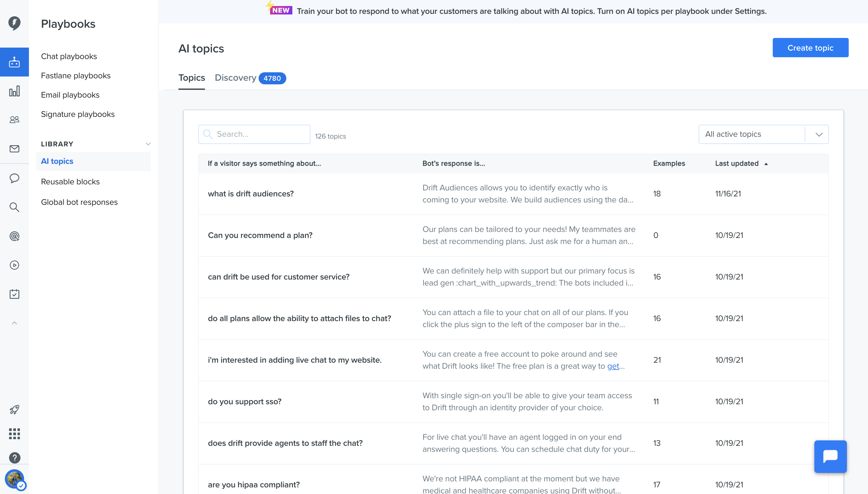
Task: Switch to the Discovery tab
Action: pyautogui.click(x=235, y=78)
